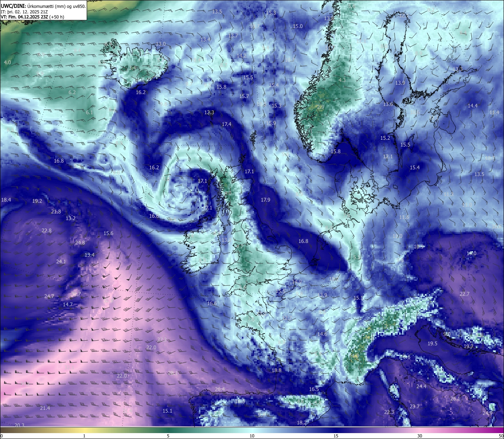The image size is (504, 439).
Task: Click the 2.9 value over Norway
Action: (321, 107)
